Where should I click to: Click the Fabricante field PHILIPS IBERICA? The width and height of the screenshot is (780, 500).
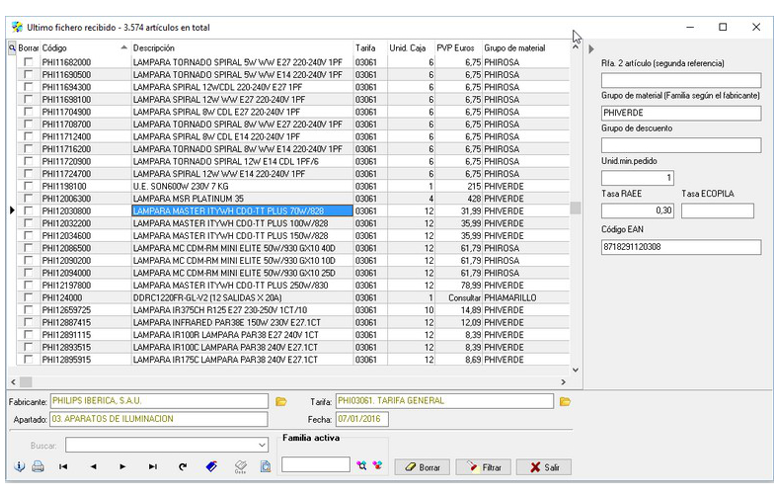[x=159, y=401]
